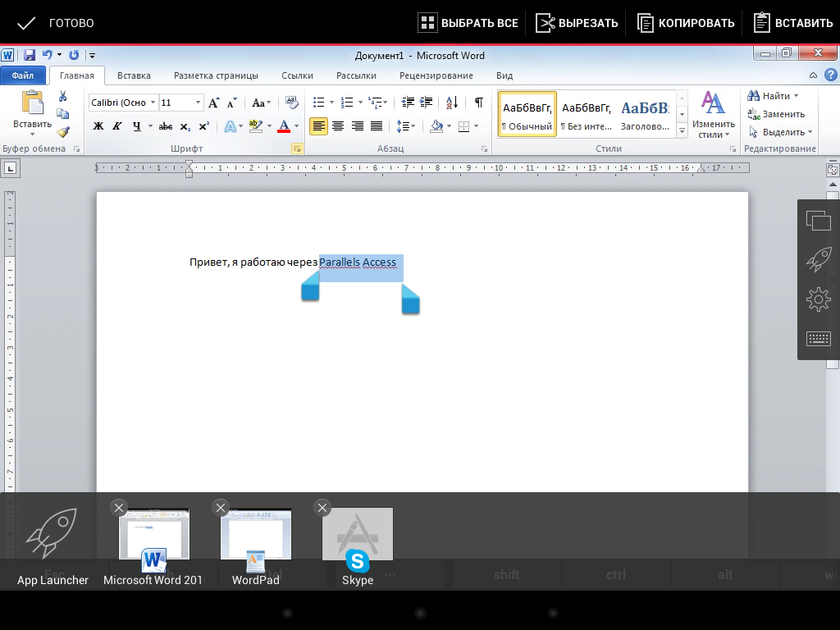This screenshot has height=630, width=840.
Task: Show the on-screen keyboard from the side panel
Action: 818,339
